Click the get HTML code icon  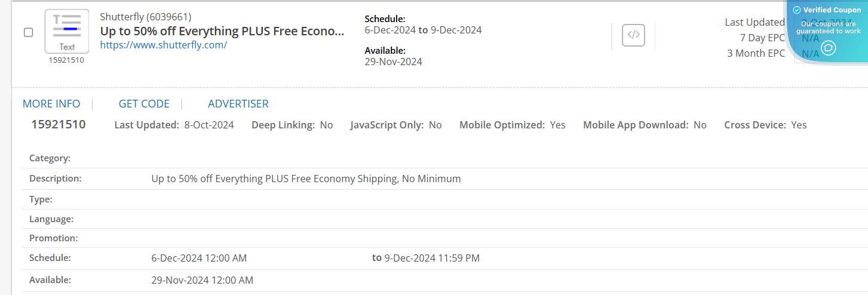633,35
